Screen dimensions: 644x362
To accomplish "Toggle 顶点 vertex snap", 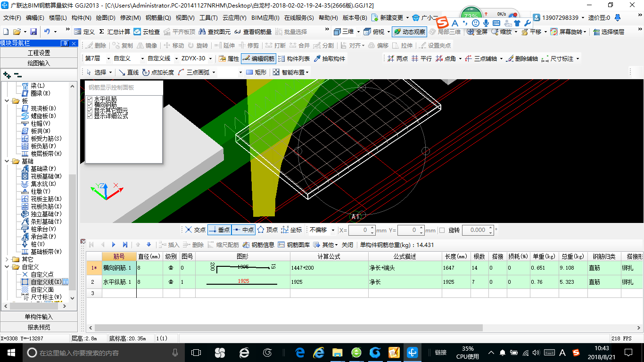I will point(267,230).
